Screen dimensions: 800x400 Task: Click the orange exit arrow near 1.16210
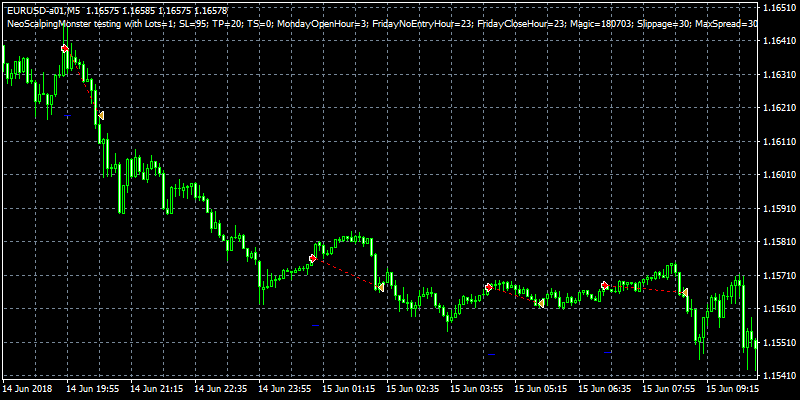tap(101, 116)
